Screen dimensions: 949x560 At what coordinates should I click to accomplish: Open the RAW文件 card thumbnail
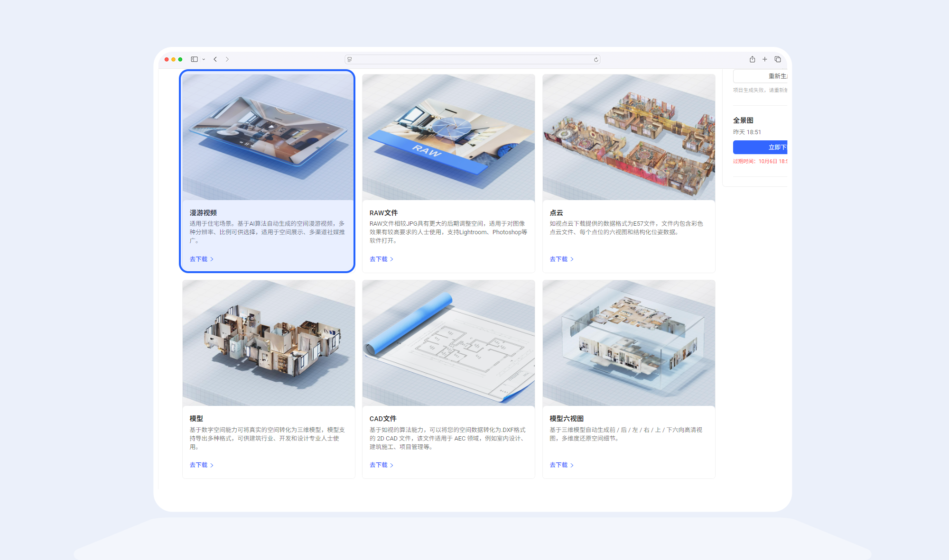(x=448, y=137)
